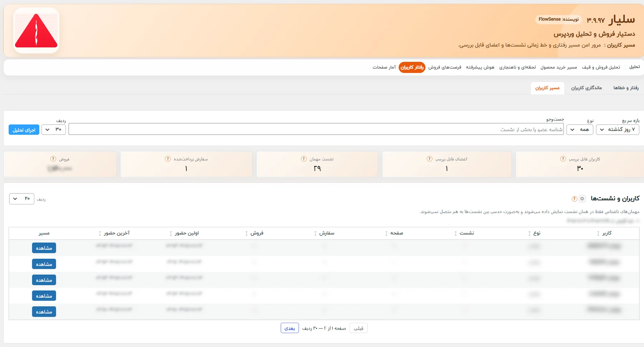Open هوش پیشرفته menu item

480,67
